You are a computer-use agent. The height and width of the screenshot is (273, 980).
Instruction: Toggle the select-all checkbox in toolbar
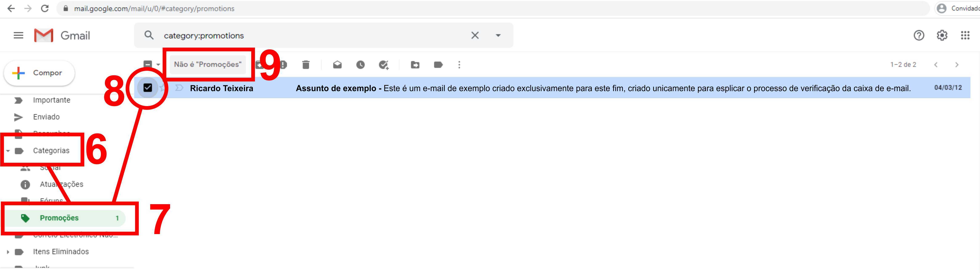point(148,64)
